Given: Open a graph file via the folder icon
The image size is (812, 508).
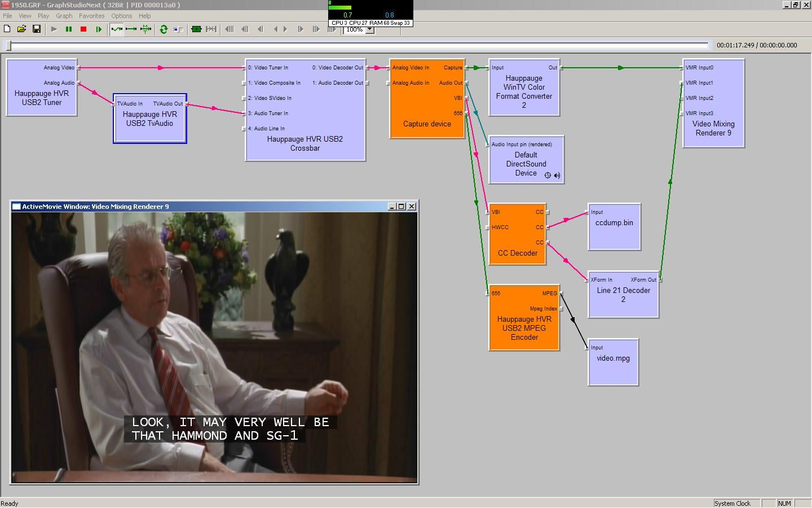Looking at the screenshot, I should click(21, 29).
